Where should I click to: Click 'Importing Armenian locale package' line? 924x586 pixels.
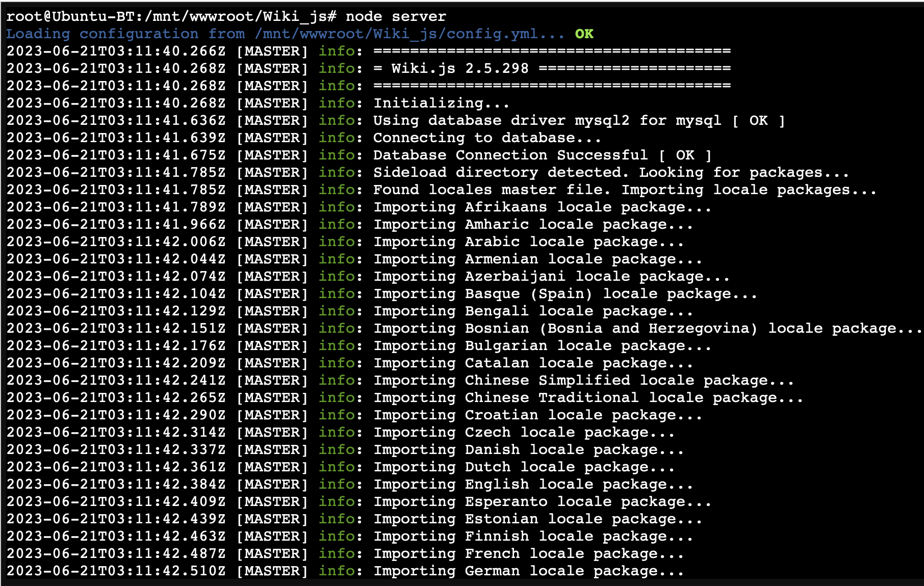click(537, 259)
